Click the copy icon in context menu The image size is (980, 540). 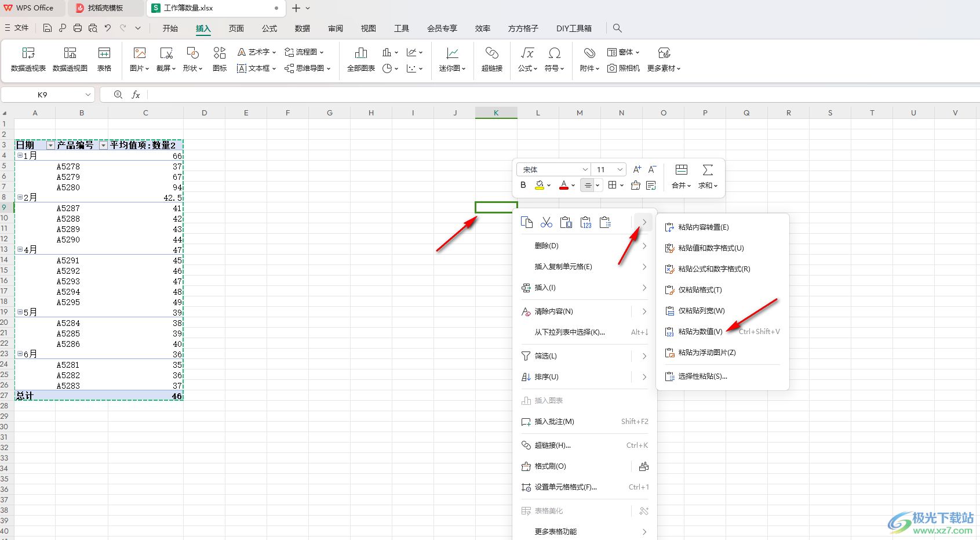point(527,222)
